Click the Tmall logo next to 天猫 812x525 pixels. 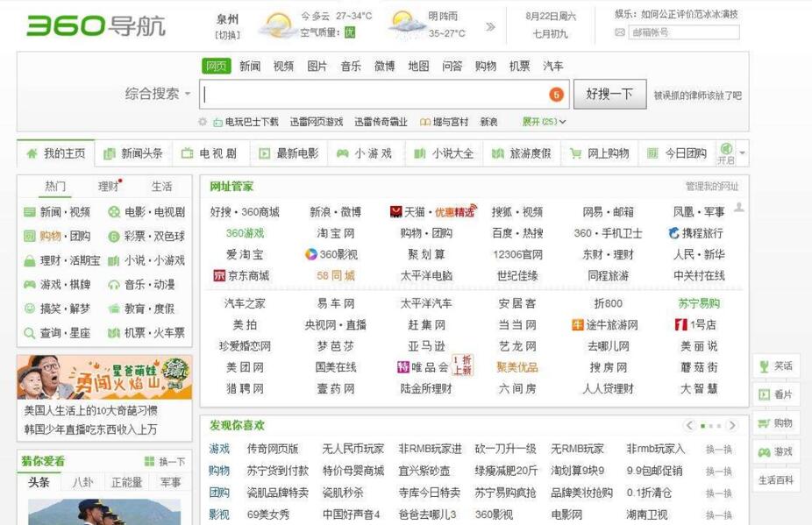(x=395, y=212)
